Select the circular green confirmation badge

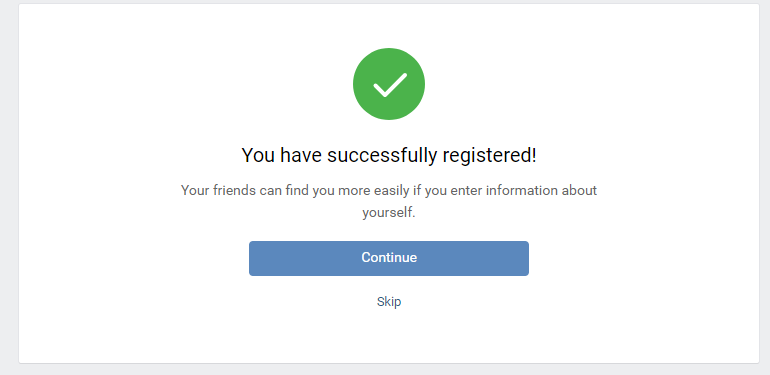[388, 84]
